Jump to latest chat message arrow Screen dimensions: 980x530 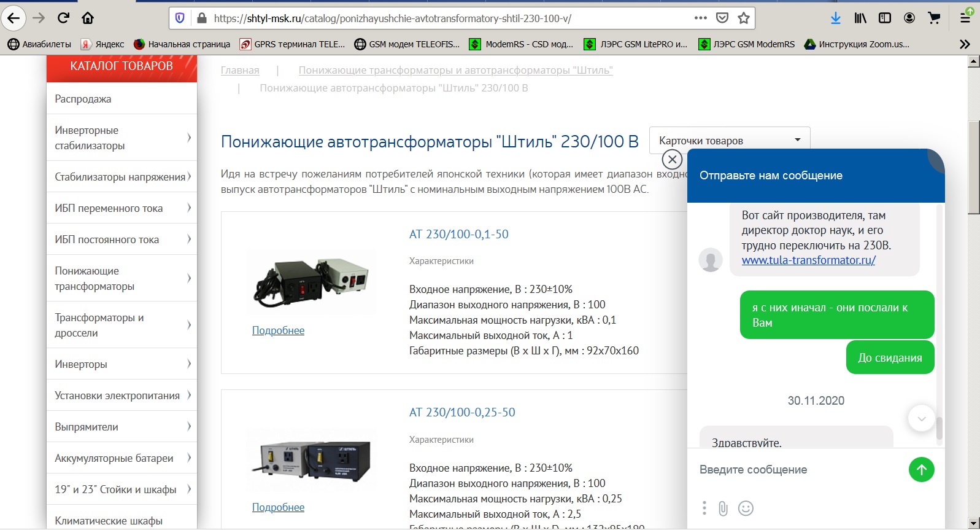[922, 418]
